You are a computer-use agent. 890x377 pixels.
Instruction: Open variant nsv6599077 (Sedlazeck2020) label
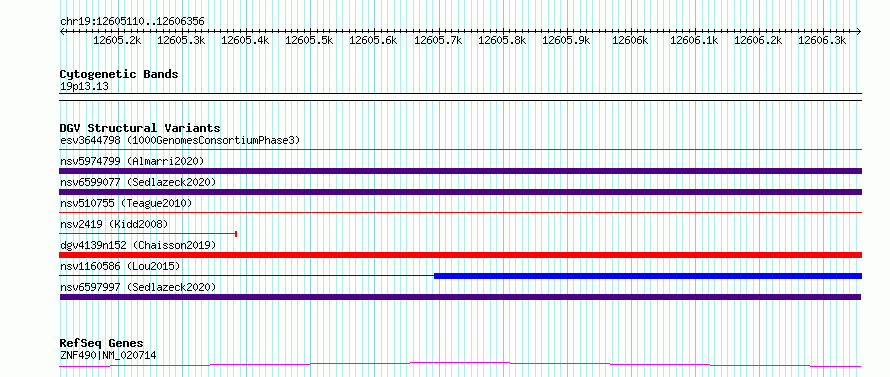[138, 182]
